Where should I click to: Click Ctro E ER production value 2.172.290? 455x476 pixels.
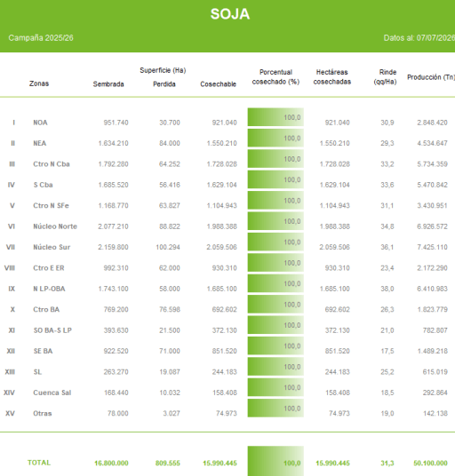click(x=432, y=268)
